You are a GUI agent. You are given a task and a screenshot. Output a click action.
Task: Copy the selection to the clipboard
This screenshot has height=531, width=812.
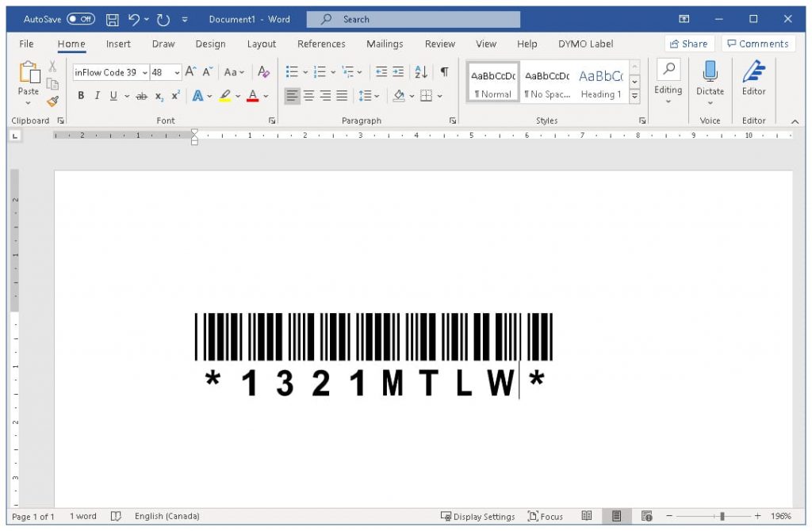pyautogui.click(x=52, y=83)
